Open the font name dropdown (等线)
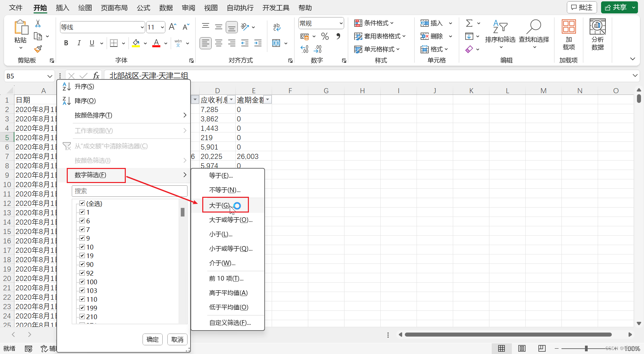Viewport: 644px width, 354px height. [x=142, y=27]
